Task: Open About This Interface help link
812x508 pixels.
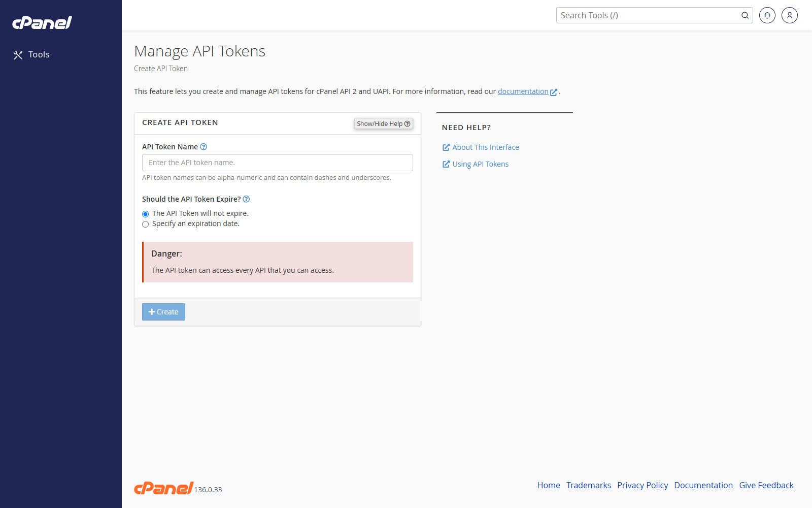Action: 481,147
